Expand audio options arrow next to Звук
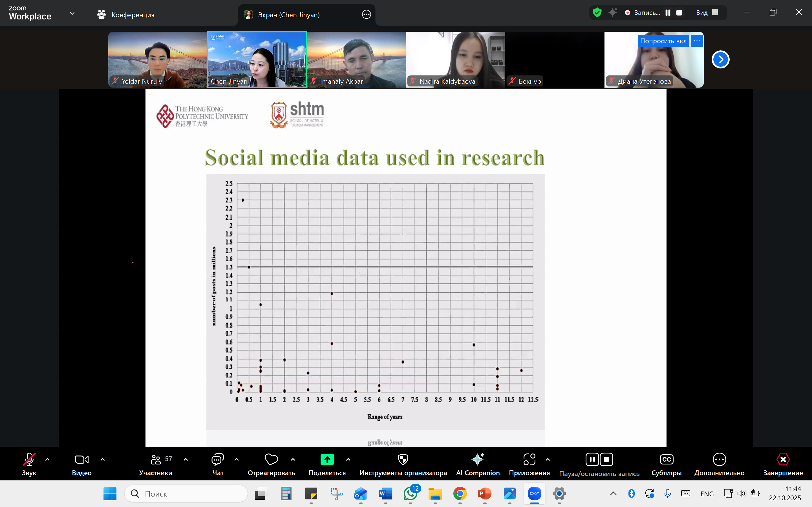The width and height of the screenshot is (812, 507). [x=47, y=459]
